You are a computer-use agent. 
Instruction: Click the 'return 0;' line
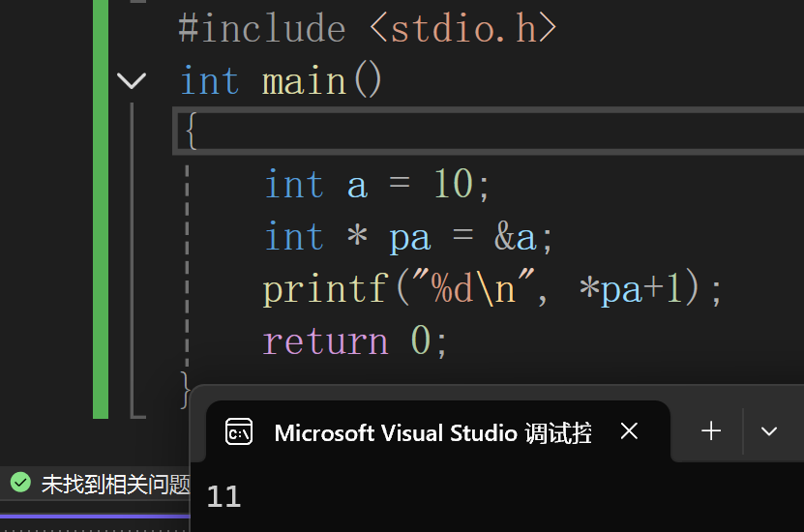coord(355,340)
